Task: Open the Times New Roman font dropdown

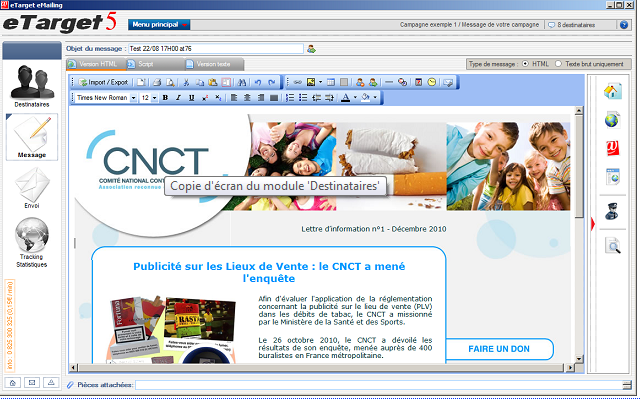Action: pos(104,98)
